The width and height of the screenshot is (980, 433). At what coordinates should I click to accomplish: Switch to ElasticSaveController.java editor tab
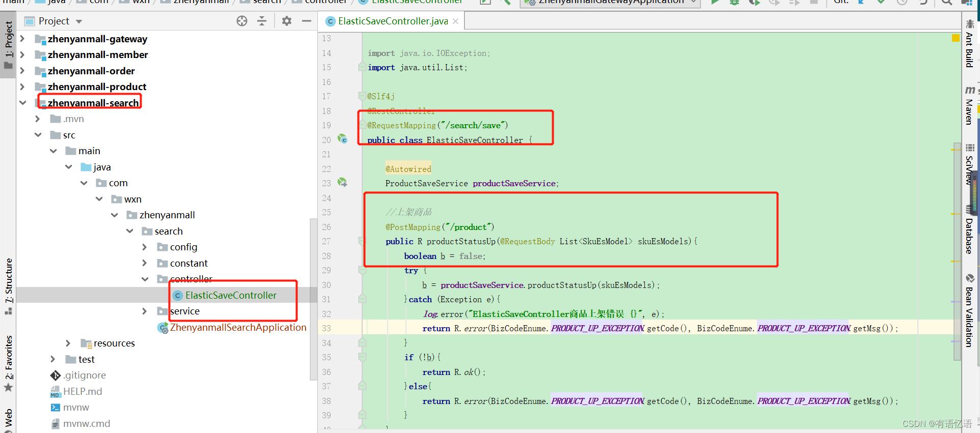click(x=393, y=21)
